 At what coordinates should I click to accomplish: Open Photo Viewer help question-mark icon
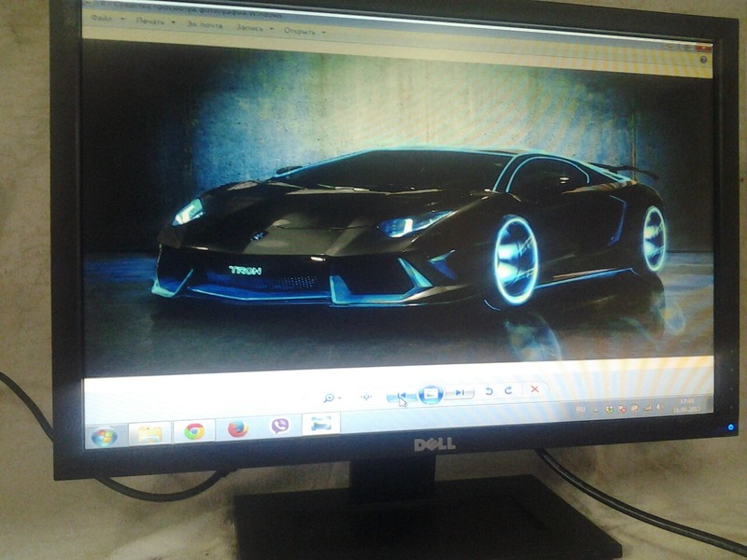[x=704, y=60]
